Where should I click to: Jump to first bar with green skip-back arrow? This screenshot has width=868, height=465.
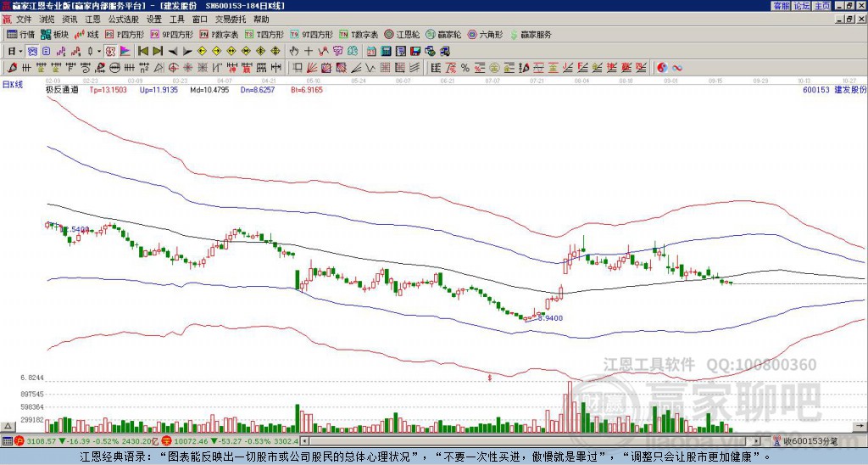coord(142,52)
